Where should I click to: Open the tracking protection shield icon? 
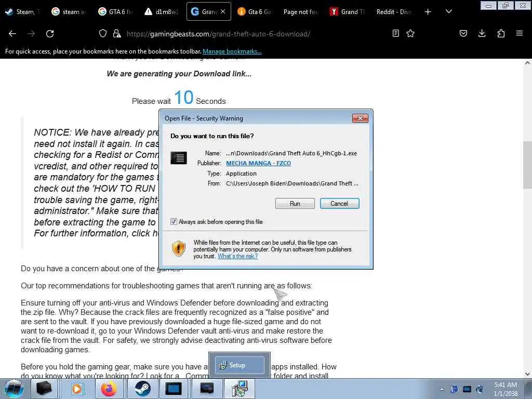pyautogui.click(x=103, y=34)
